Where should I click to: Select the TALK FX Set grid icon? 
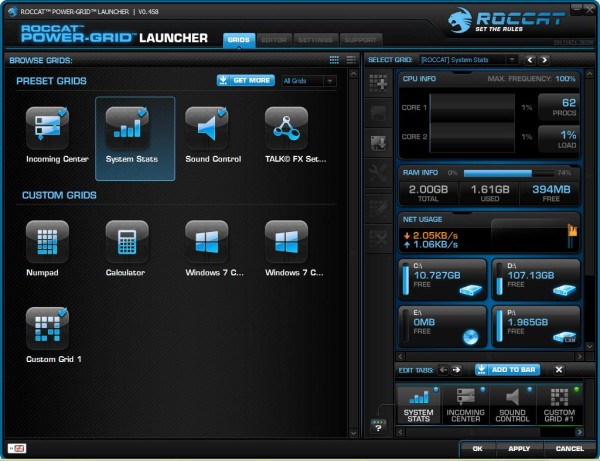pos(286,128)
